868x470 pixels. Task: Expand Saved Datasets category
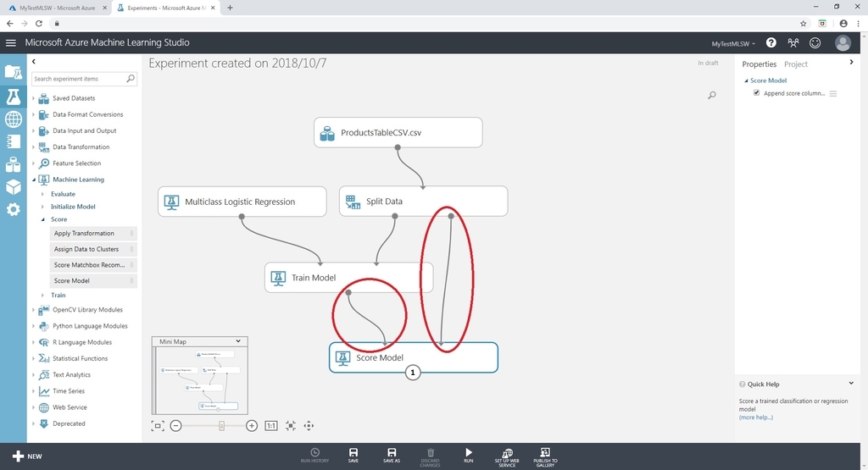[x=33, y=98]
